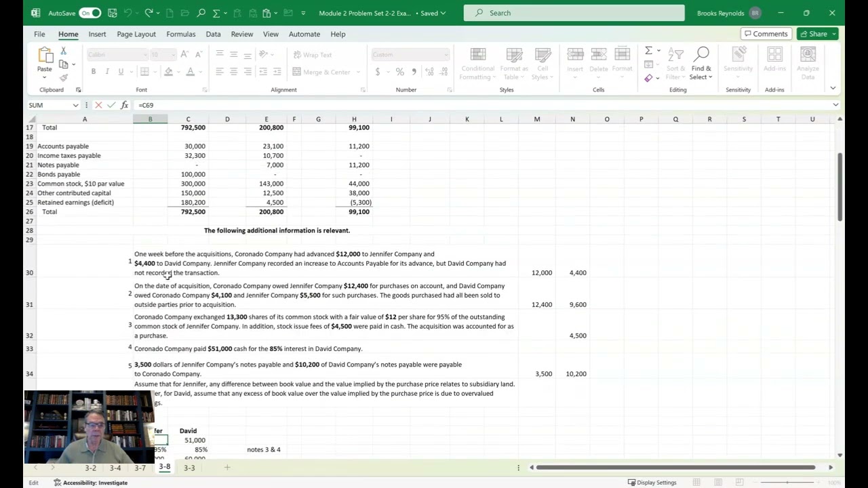Open Cell Styles gallery
Screen dimensions: 868x488
click(x=542, y=64)
